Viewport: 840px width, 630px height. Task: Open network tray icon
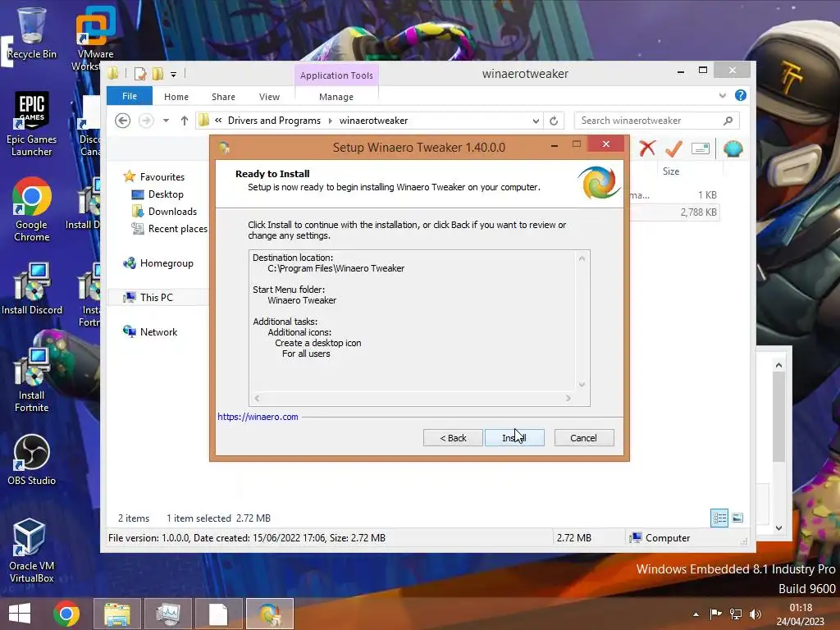pos(736,614)
